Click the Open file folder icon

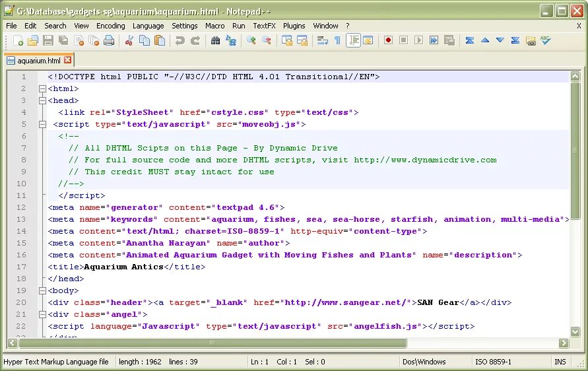click(x=33, y=40)
